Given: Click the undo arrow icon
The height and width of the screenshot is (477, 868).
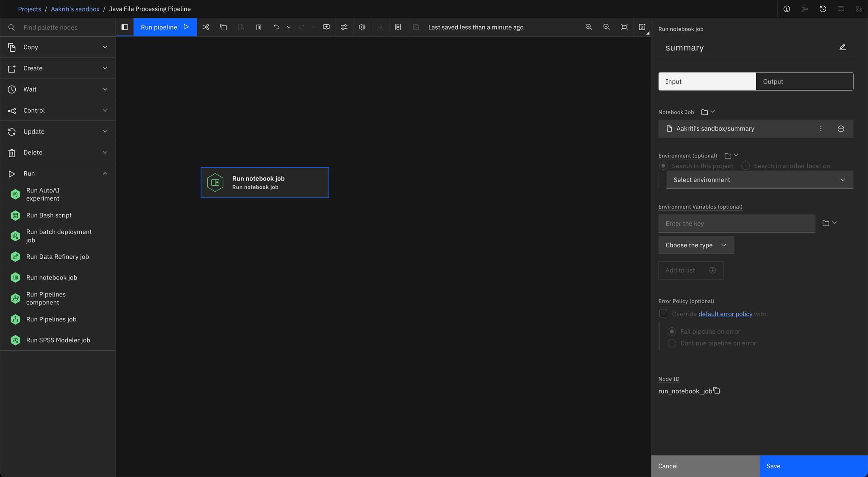Looking at the screenshot, I should [x=276, y=27].
